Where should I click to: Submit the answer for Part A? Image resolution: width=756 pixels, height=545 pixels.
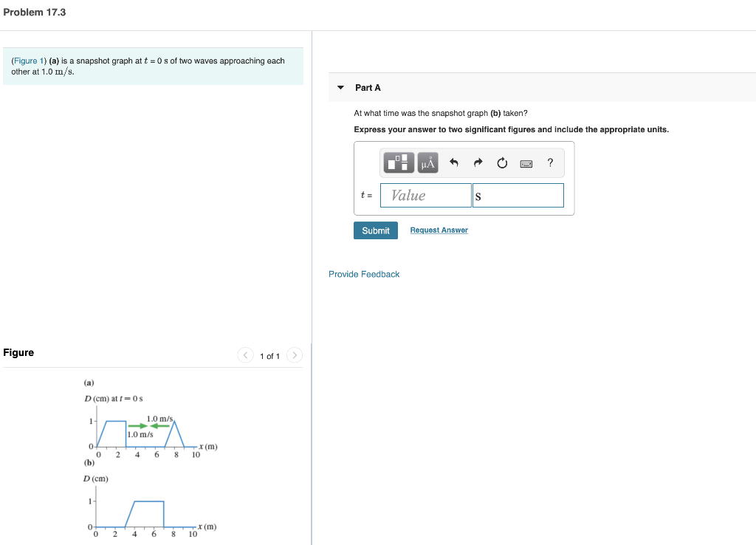click(376, 230)
